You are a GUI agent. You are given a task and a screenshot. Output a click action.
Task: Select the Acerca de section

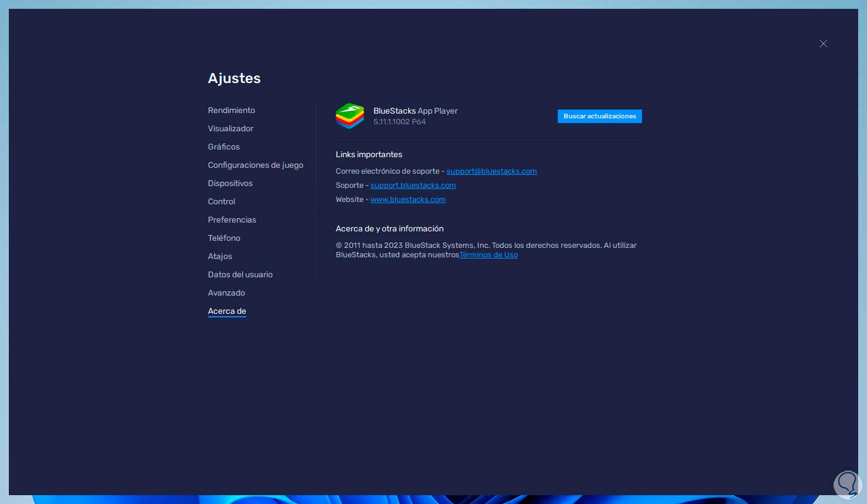click(x=227, y=311)
